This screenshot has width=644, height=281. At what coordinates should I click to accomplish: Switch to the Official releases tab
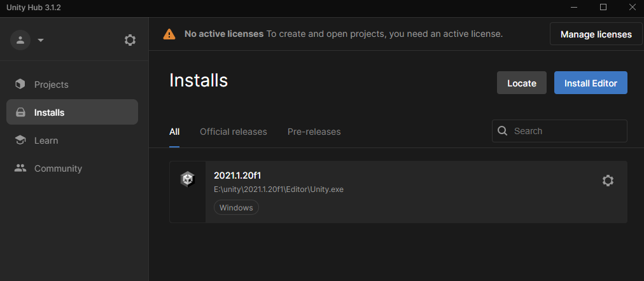[x=234, y=132]
